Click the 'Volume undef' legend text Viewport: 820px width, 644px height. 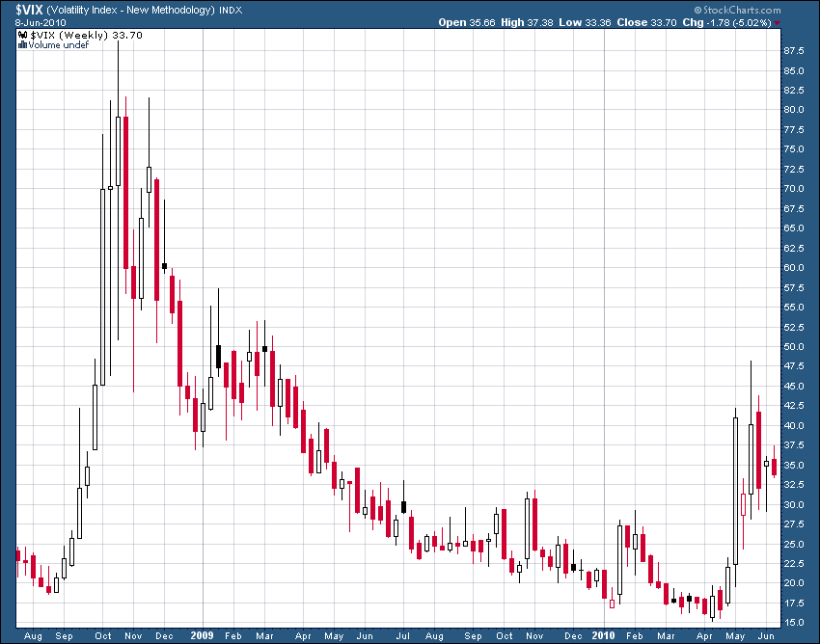click(59, 45)
